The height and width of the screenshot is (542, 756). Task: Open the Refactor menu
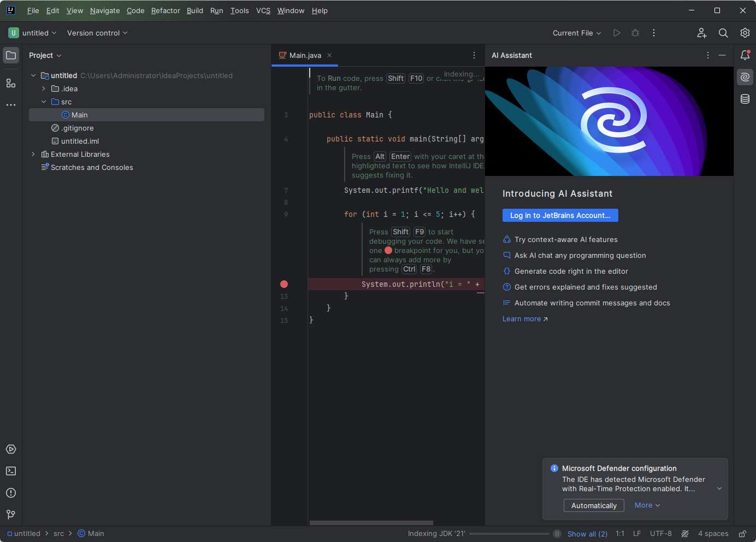point(166,10)
